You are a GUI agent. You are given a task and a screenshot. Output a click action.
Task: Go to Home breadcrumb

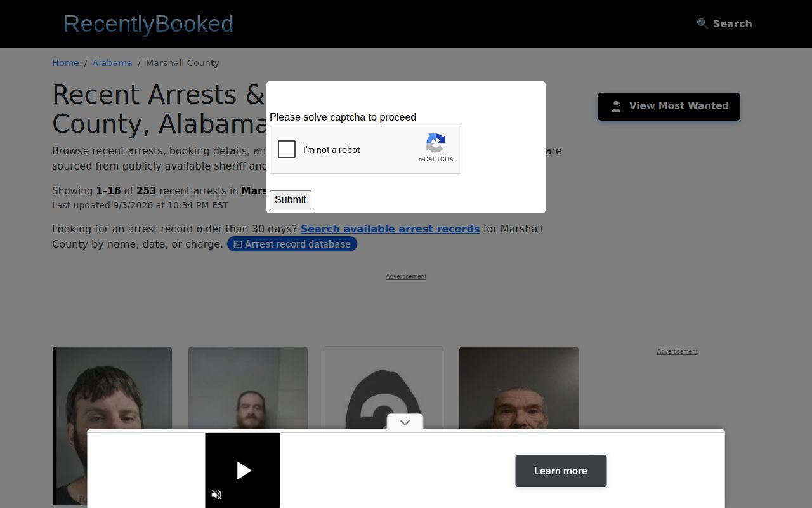65,63
